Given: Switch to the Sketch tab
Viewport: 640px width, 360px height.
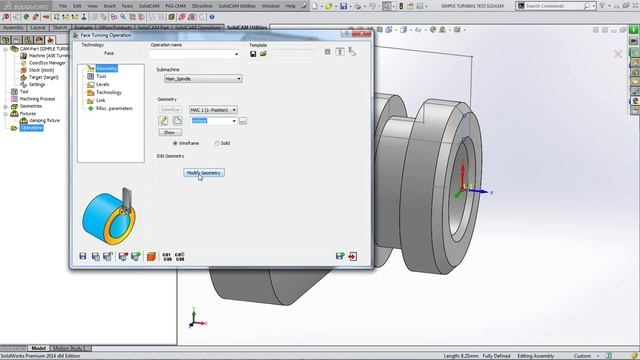Looking at the screenshot, I should (x=60, y=27).
